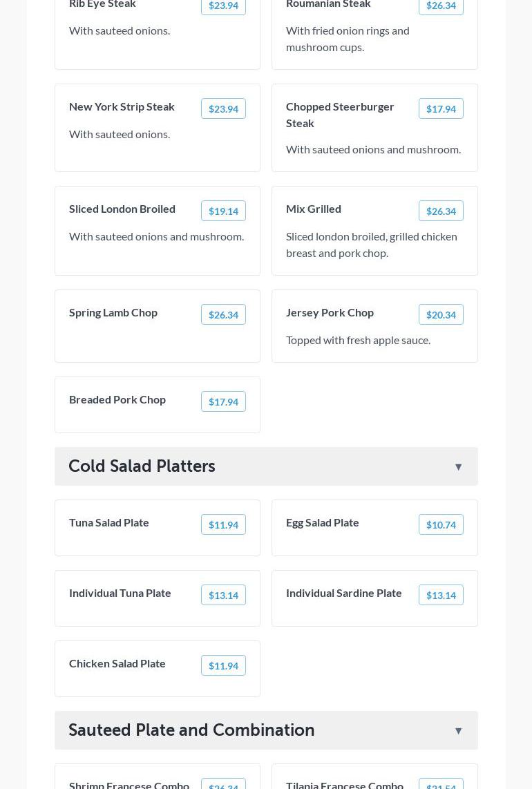Click the Egg Salad Plate $10.74 price

[441, 525]
